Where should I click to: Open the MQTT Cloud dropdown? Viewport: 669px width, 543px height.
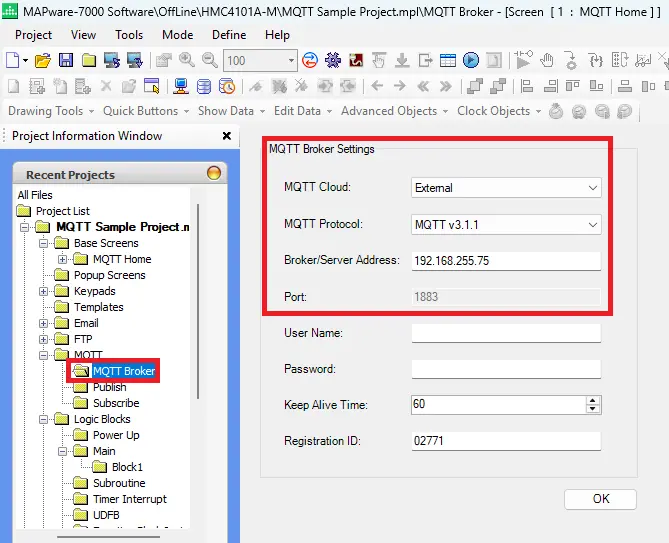coord(506,188)
